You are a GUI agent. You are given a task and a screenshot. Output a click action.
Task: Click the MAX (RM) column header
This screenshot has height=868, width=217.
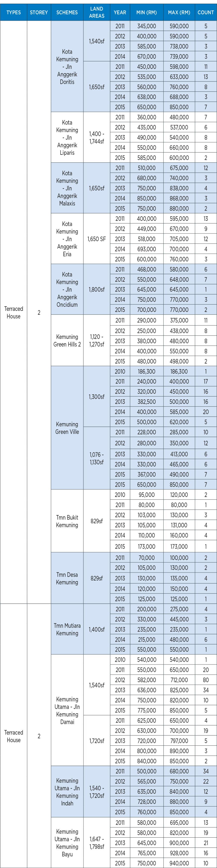(179, 12)
